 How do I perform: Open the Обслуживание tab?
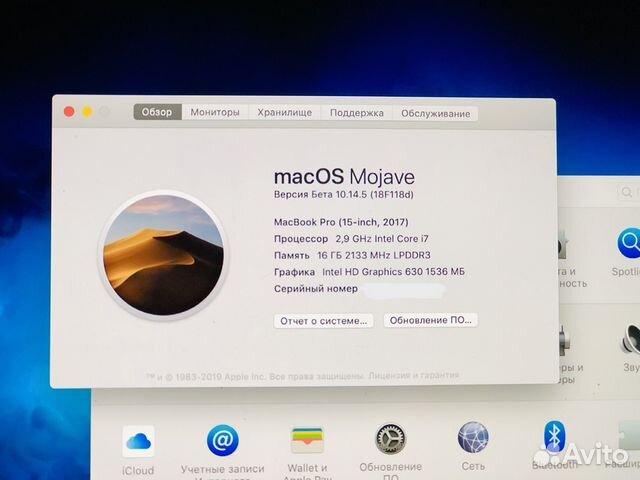point(435,113)
